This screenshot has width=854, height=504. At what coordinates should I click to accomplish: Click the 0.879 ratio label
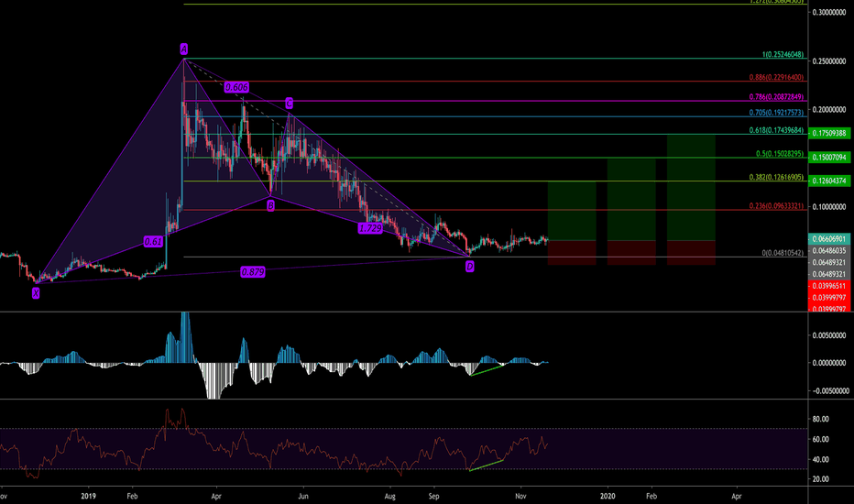[x=253, y=271]
